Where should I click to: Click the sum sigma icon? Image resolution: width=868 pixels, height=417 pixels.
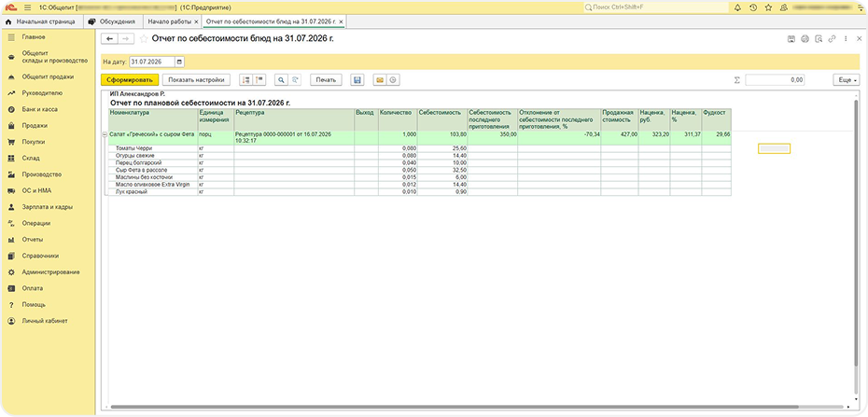click(736, 80)
